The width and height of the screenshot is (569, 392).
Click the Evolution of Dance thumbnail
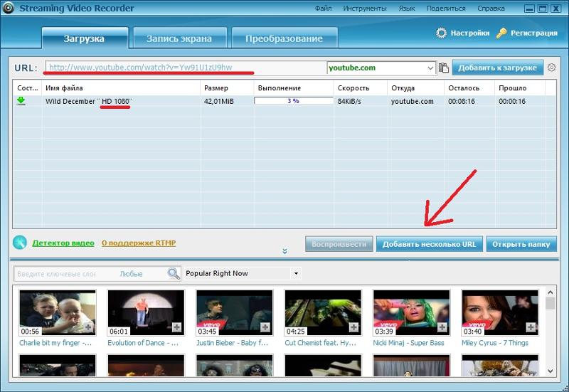(x=147, y=312)
